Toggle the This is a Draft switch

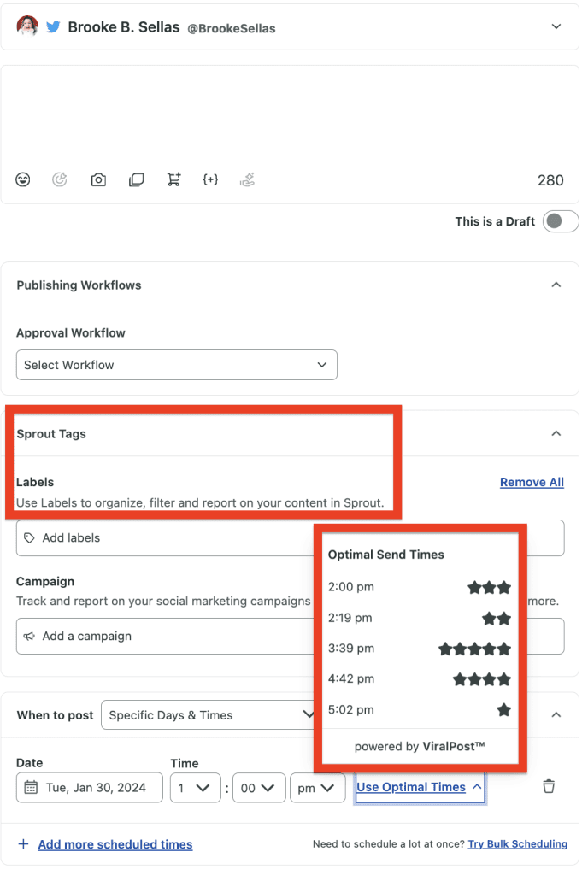point(561,221)
